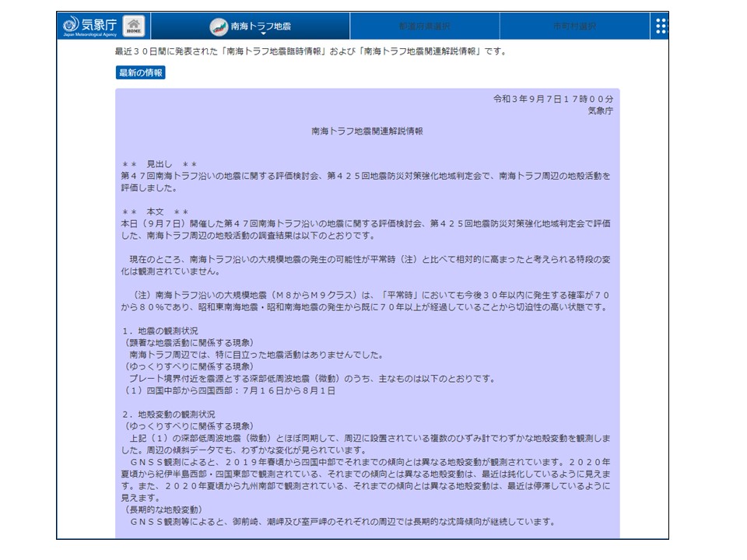Screen dimensions: 747x560
Task: Expand the arrow under 南海トラフ地震
Action: coord(262,33)
